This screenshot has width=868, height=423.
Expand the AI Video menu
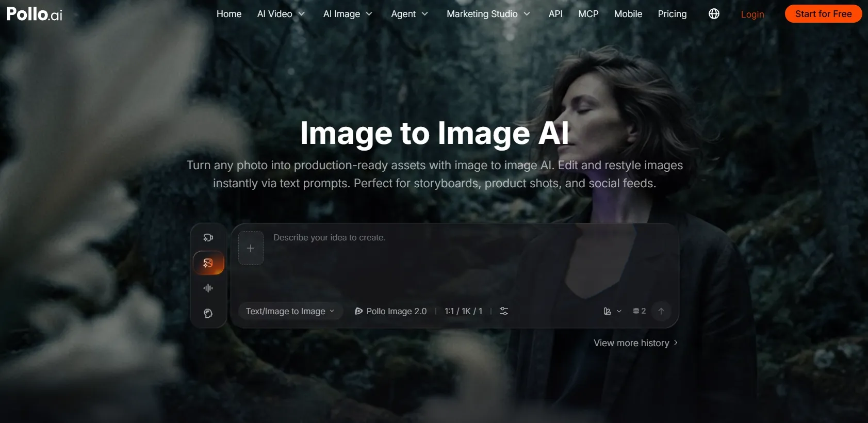(x=281, y=14)
